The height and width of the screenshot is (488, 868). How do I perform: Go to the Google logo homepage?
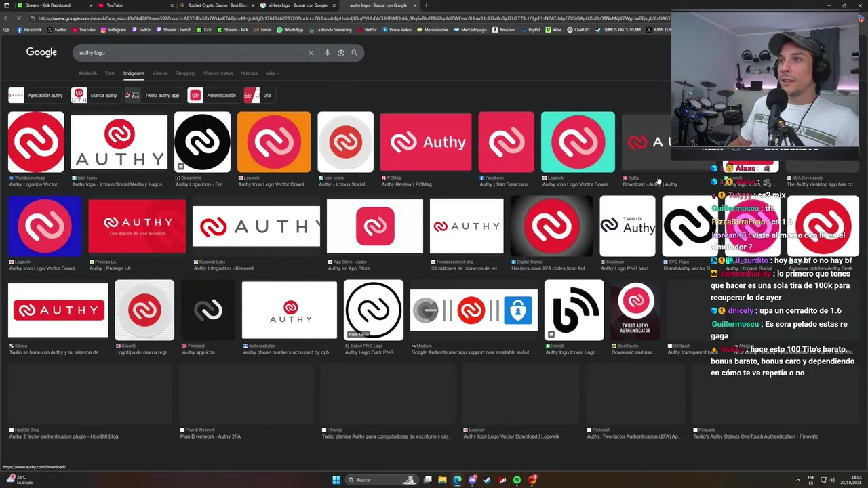(41, 52)
